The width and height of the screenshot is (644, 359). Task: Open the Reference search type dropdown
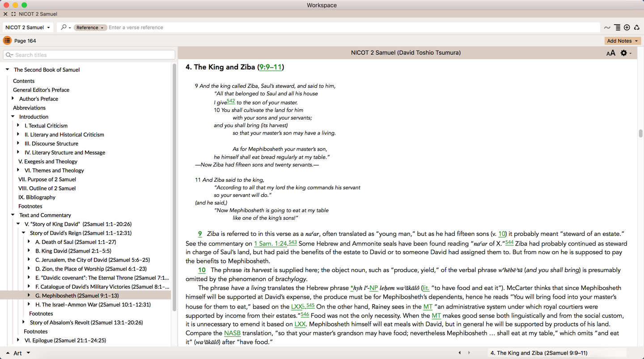coord(90,27)
